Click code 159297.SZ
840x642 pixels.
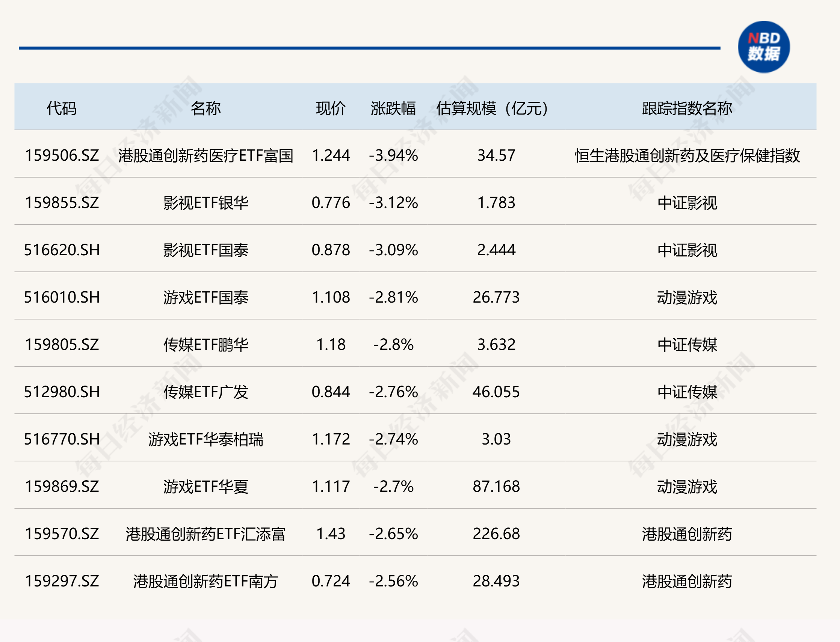(62, 582)
